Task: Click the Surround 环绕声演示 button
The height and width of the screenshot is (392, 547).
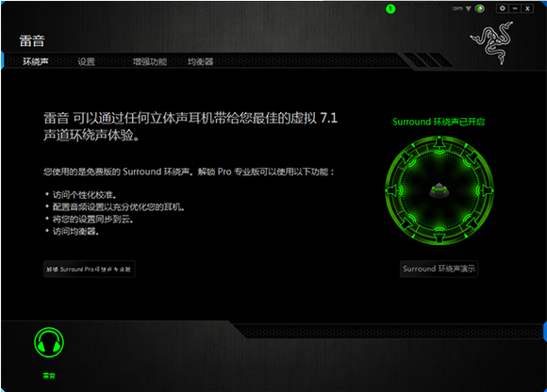Action: (x=439, y=269)
